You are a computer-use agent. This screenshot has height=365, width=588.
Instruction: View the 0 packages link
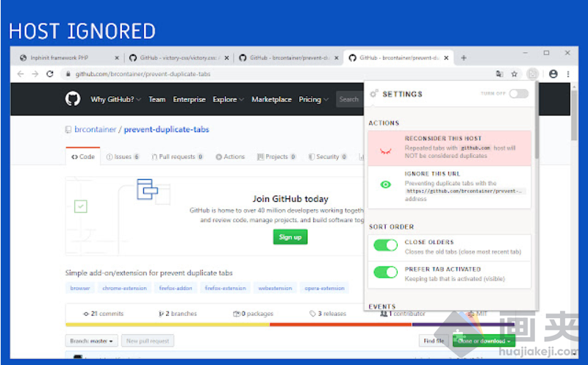tap(253, 314)
